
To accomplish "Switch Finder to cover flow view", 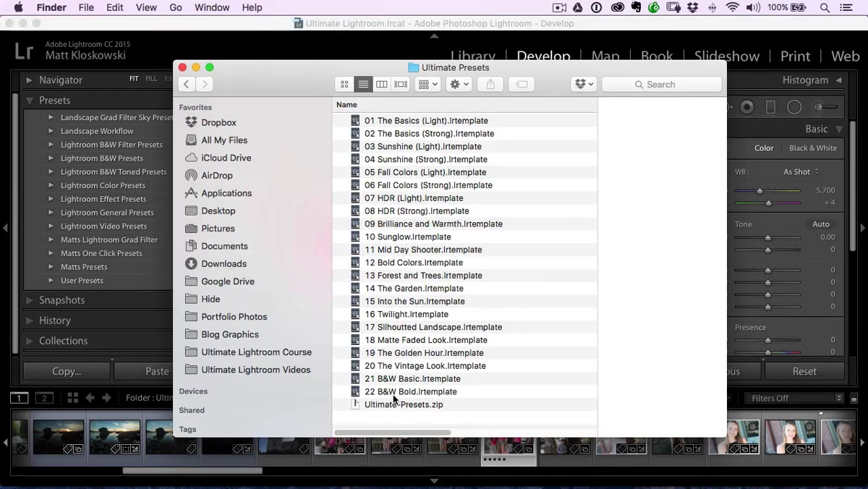I will coord(401,85).
